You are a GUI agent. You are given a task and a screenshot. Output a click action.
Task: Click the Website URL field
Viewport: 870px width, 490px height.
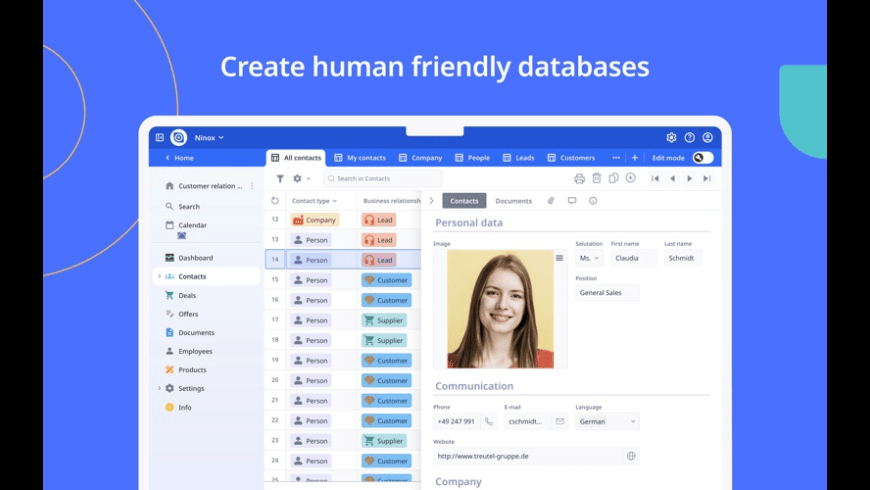[x=528, y=456]
